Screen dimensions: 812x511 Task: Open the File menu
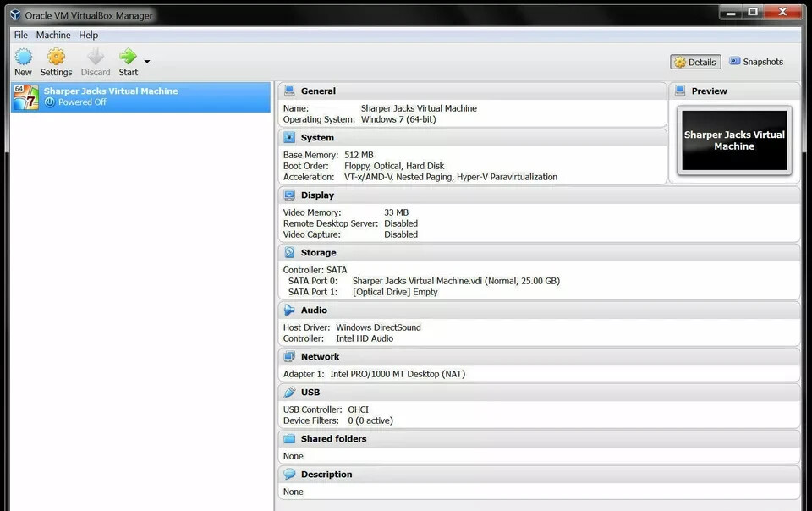(20, 35)
